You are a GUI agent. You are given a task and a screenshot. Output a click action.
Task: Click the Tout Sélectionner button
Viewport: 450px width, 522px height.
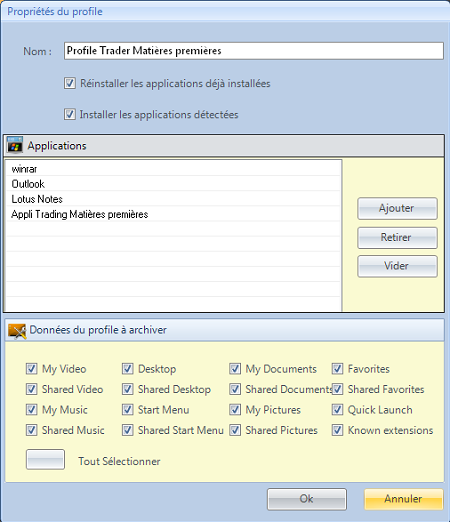pyautogui.click(x=45, y=459)
